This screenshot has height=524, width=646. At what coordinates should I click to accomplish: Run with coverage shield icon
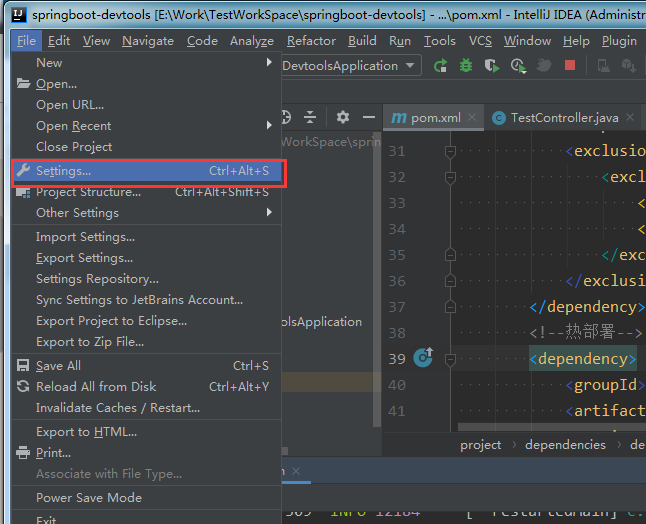tap(492, 66)
